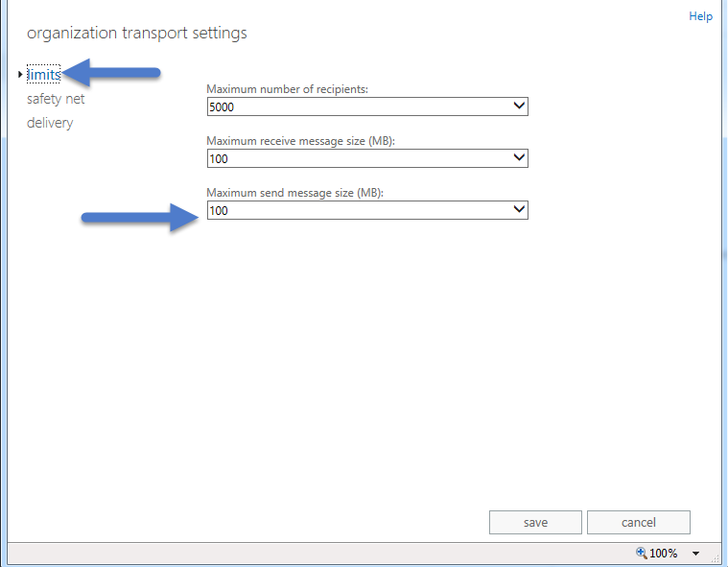Click the Maximum receive message size label

click(x=300, y=141)
